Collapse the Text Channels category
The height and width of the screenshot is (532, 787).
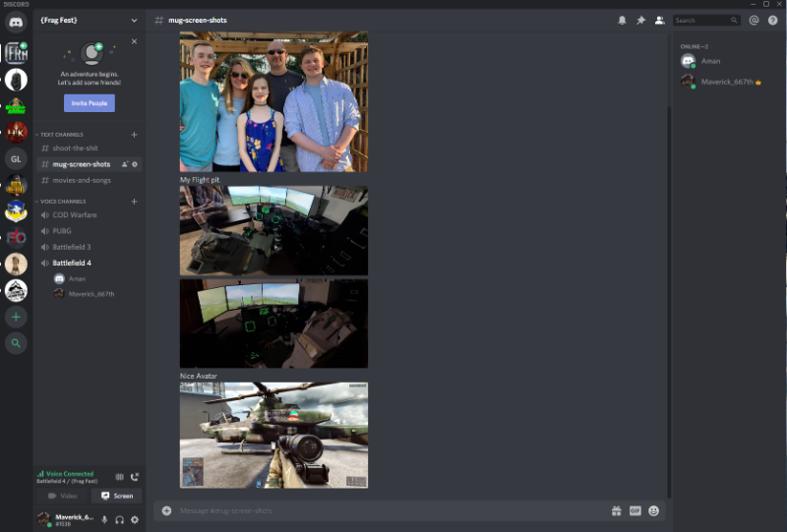61,135
